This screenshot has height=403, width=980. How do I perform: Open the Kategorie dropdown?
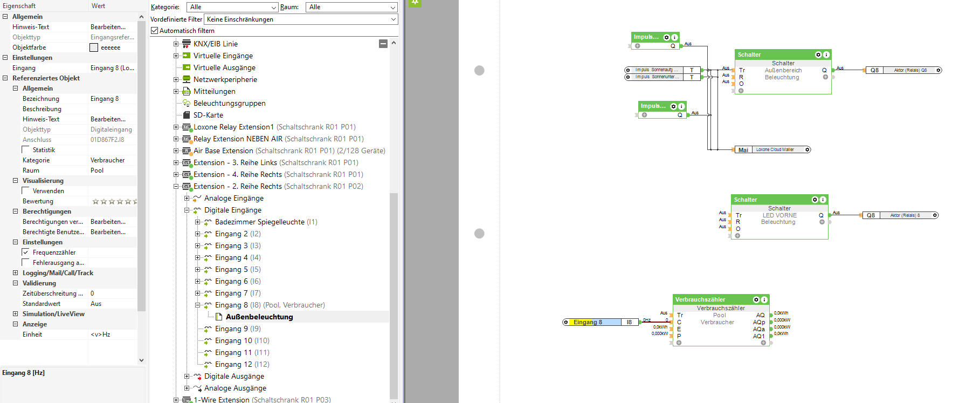232,7
